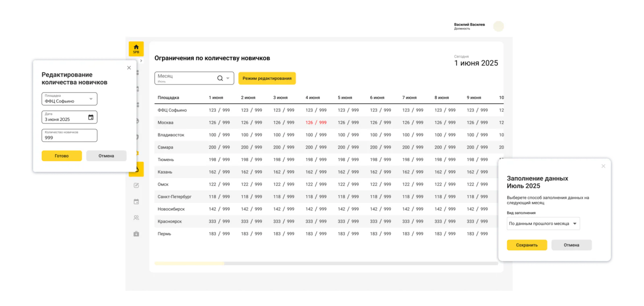Expand the sidebar with the chevron arrow
The height and width of the screenshot is (306, 644).
(x=141, y=61)
